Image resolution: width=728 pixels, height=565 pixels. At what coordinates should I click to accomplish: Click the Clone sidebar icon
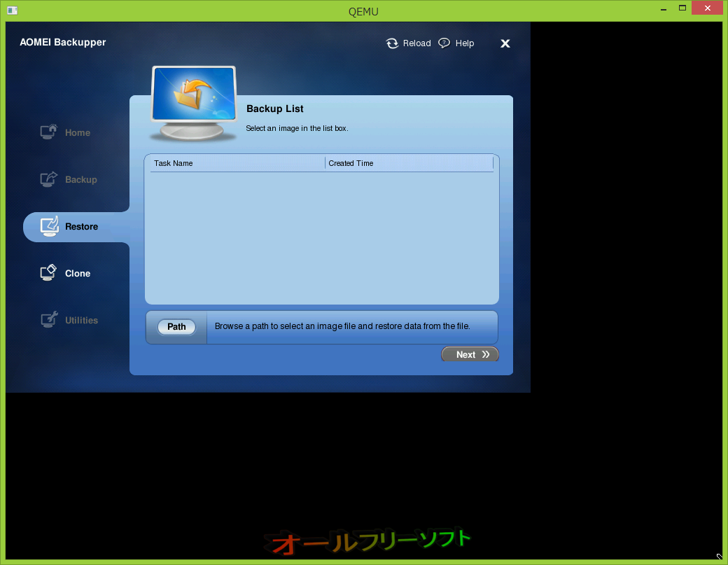(49, 272)
